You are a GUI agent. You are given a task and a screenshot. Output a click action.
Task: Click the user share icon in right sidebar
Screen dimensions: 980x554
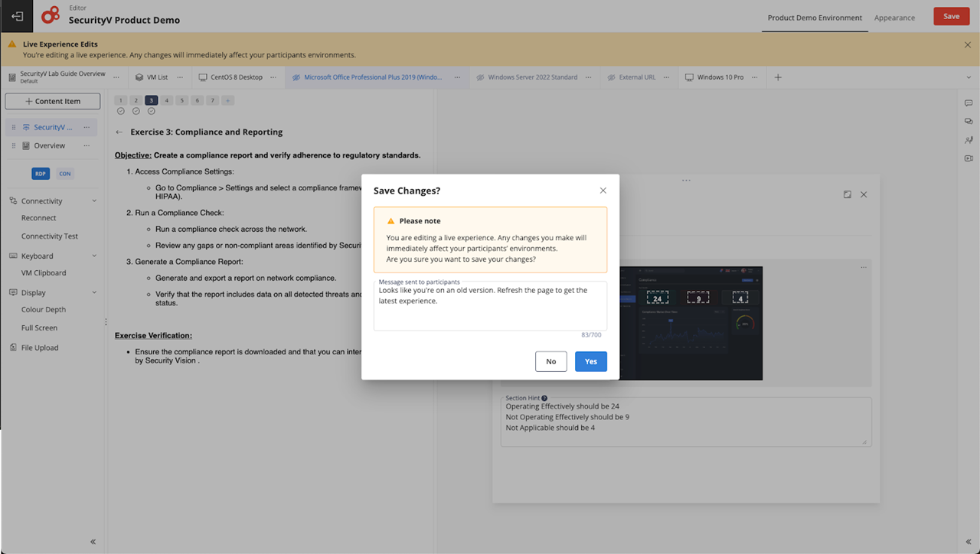coord(969,140)
